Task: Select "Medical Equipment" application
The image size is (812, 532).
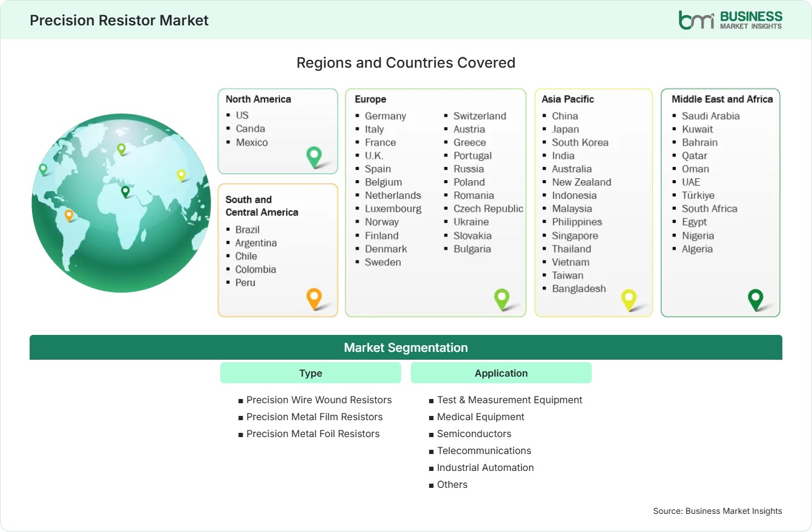Action: coord(481,417)
